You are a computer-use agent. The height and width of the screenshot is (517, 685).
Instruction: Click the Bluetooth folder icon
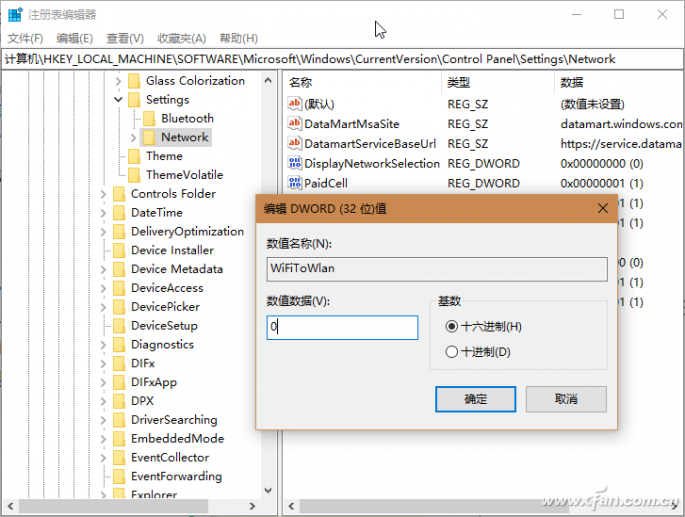point(149,118)
